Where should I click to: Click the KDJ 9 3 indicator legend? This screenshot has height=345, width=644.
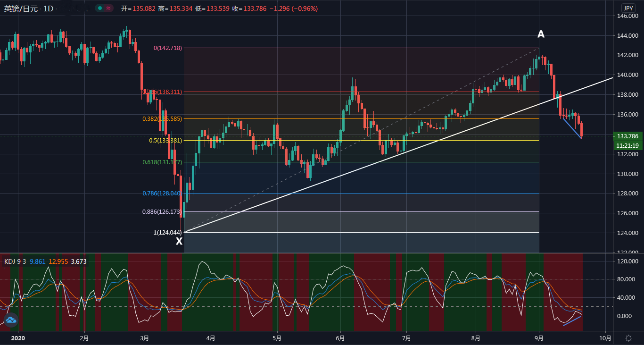point(15,261)
